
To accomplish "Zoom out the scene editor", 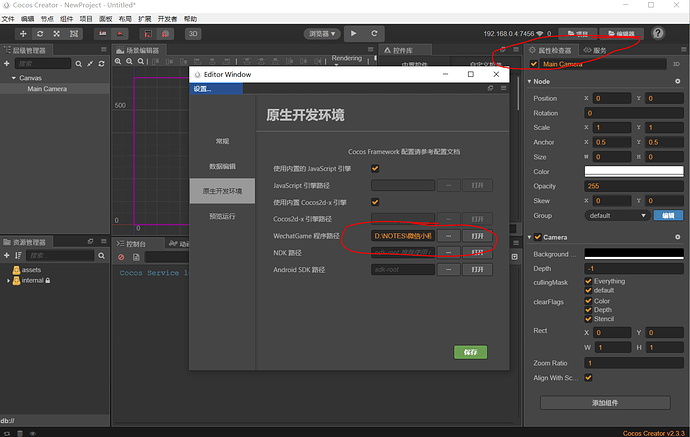I will pyautogui.click(x=129, y=62).
